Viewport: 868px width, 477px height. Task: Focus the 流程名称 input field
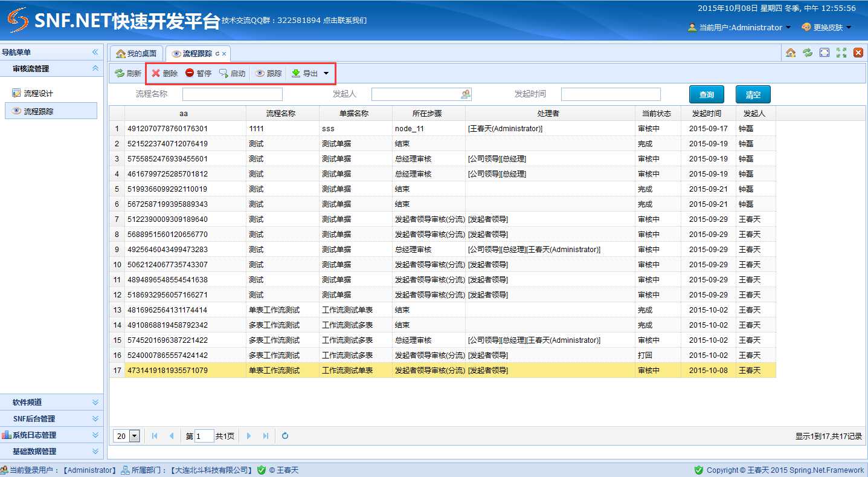coord(233,94)
